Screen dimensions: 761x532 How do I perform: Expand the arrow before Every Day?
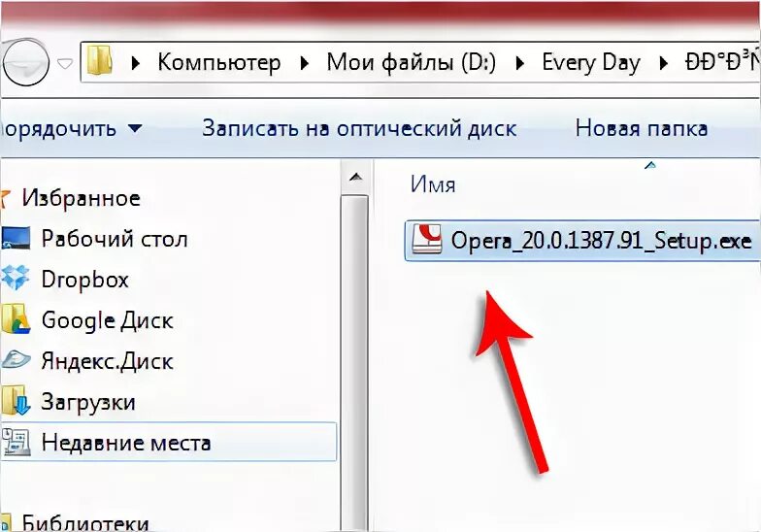[x=520, y=62]
